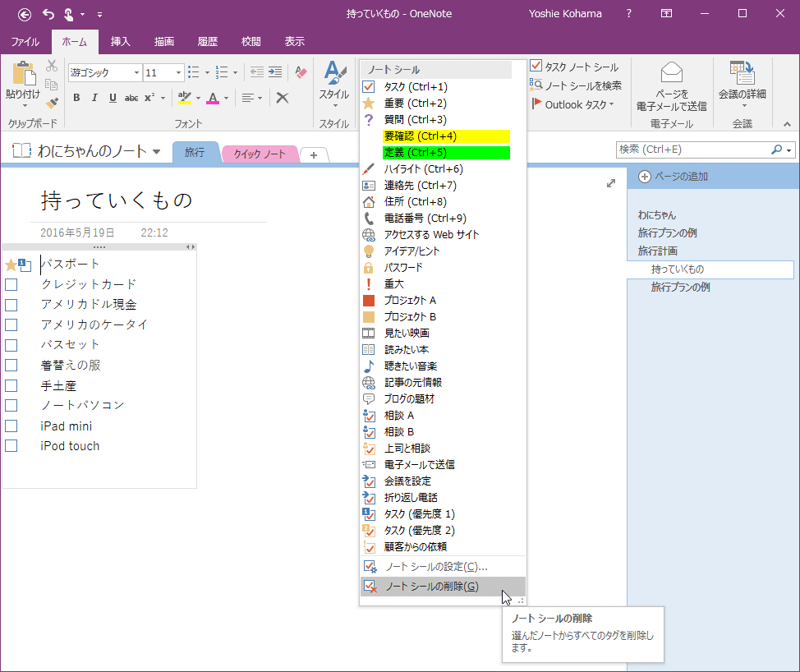Image resolution: width=800 pixels, height=672 pixels.
Task: Pick the pink font color A swatch
Action: 214,99
